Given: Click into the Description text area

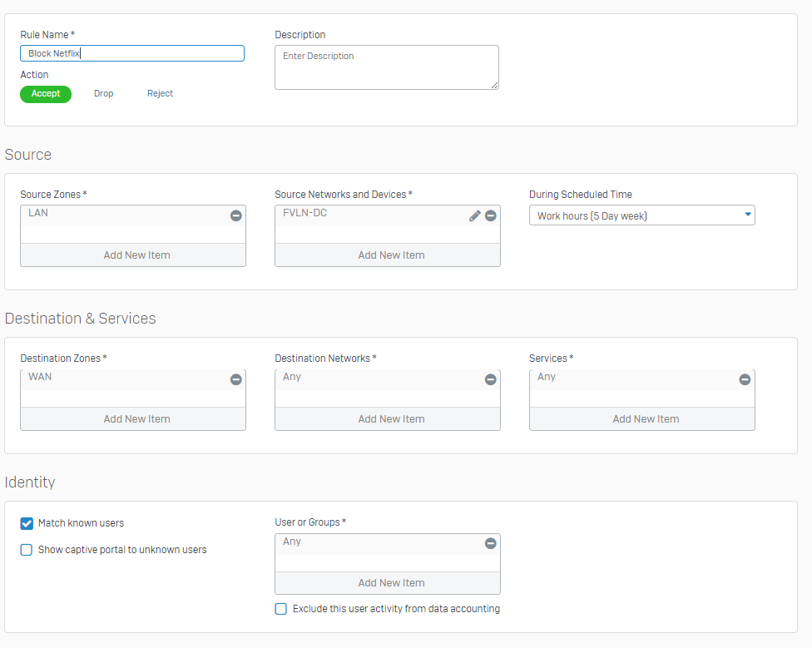Looking at the screenshot, I should (x=386, y=67).
